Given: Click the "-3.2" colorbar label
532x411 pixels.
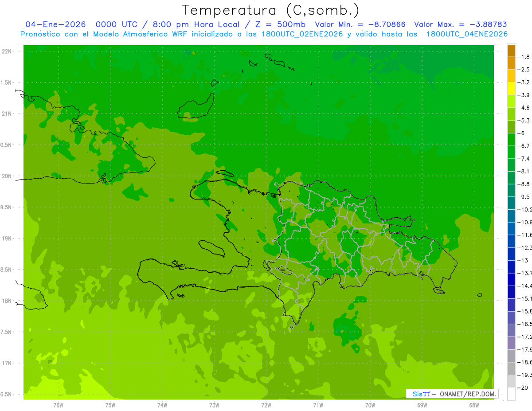Looking at the screenshot, I should pos(524,82).
